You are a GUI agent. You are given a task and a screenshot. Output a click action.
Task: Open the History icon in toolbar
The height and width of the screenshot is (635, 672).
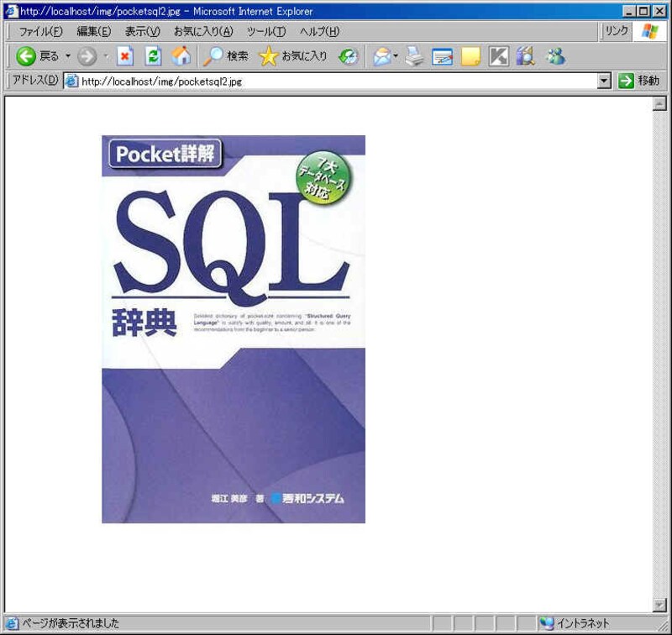[349, 56]
